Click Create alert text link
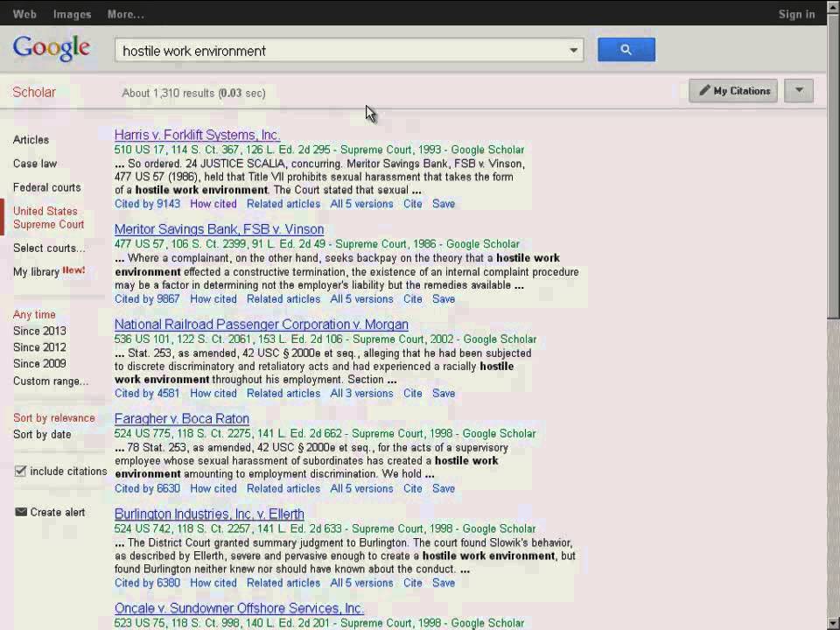 [58, 512]
